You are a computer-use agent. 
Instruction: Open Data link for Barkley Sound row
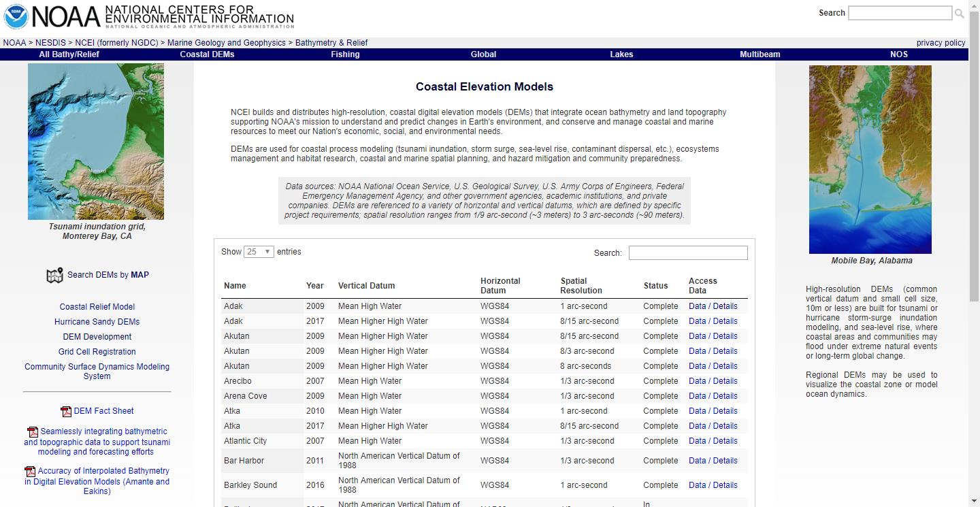click(x=697, y=485)
